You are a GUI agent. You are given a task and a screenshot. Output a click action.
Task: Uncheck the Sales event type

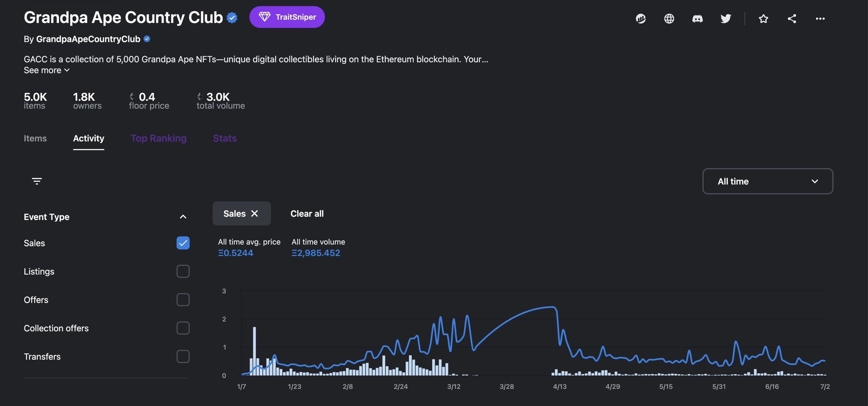(x=183, y=243)
